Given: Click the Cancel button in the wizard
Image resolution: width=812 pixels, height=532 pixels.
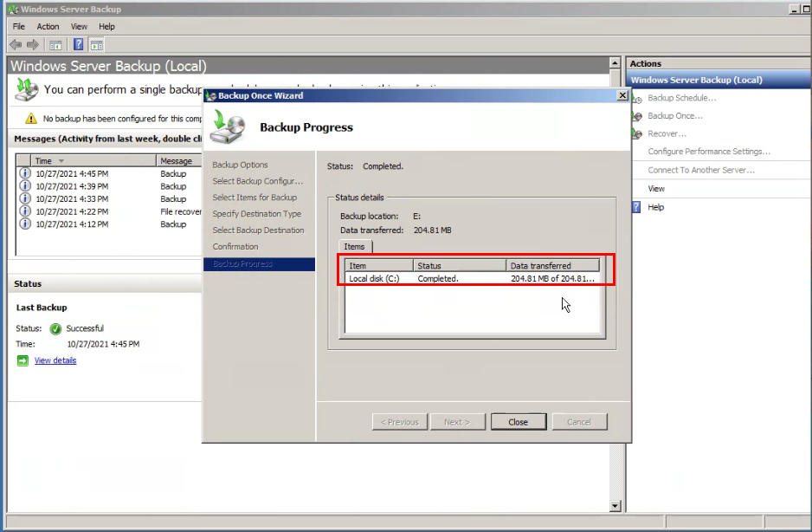Looking at the screenshot, I should click(x=579, y=422).
